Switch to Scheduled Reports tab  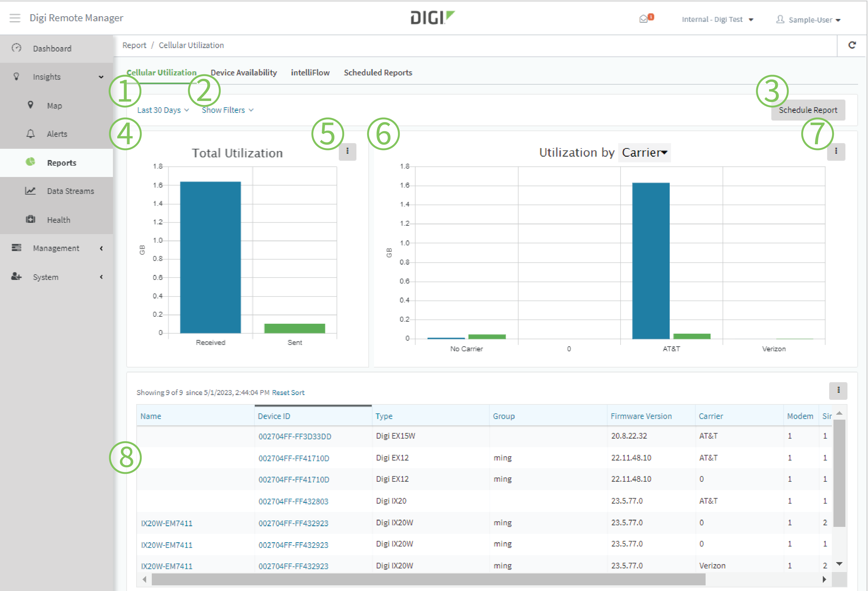point(378,73)
